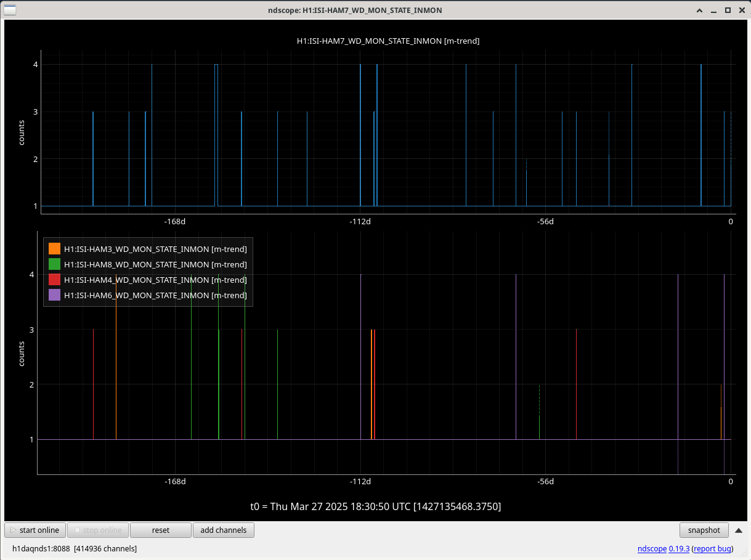The image size is (751, 560).
Task: Maximize the ndscope window
Action: coord(728,10)
